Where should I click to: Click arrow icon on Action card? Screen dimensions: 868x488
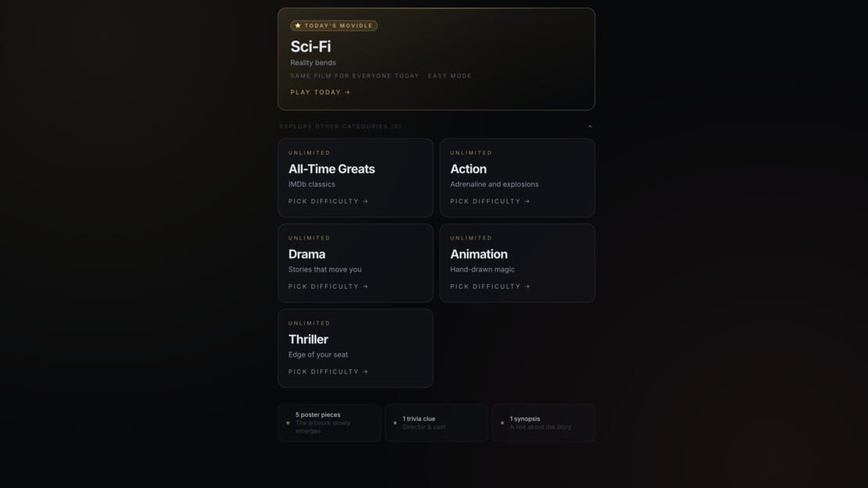tap(527, 201)
